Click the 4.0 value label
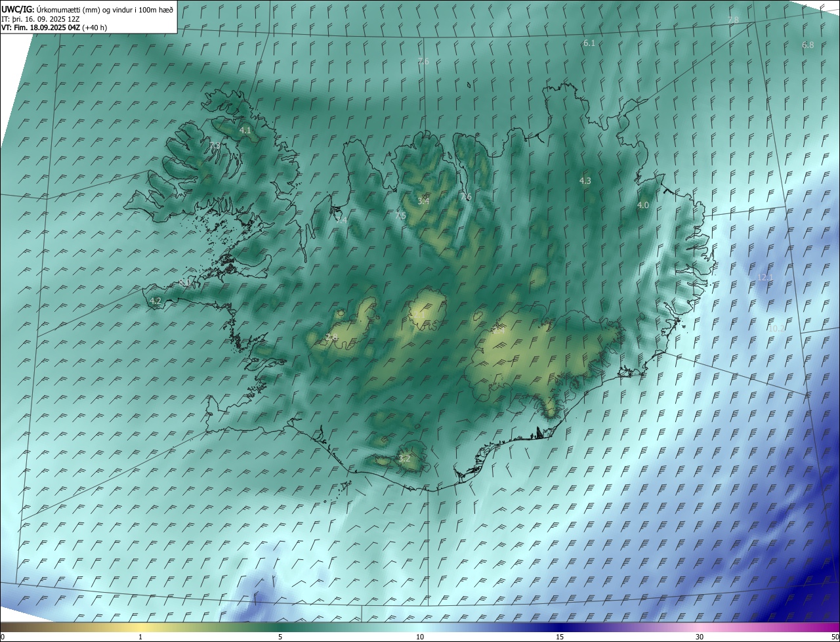Viewport: 840px width, 642px height. click(x=643, y=205)
